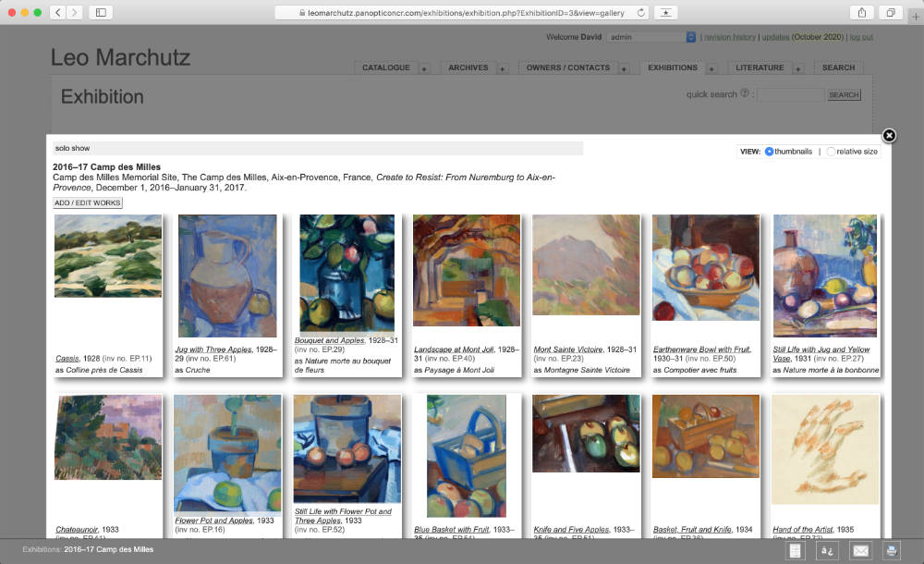
Task: Open Landscape at Mont Joli title link
Action: pyautogui.click(x=454, y=349)
